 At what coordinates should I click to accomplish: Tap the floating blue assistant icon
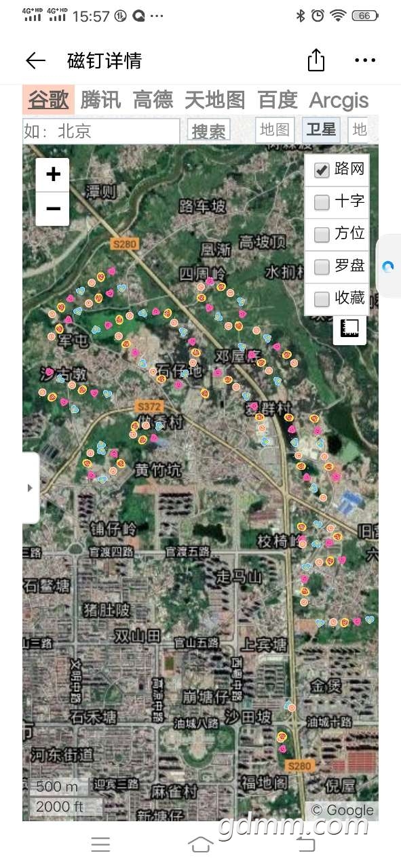[388, 267]
